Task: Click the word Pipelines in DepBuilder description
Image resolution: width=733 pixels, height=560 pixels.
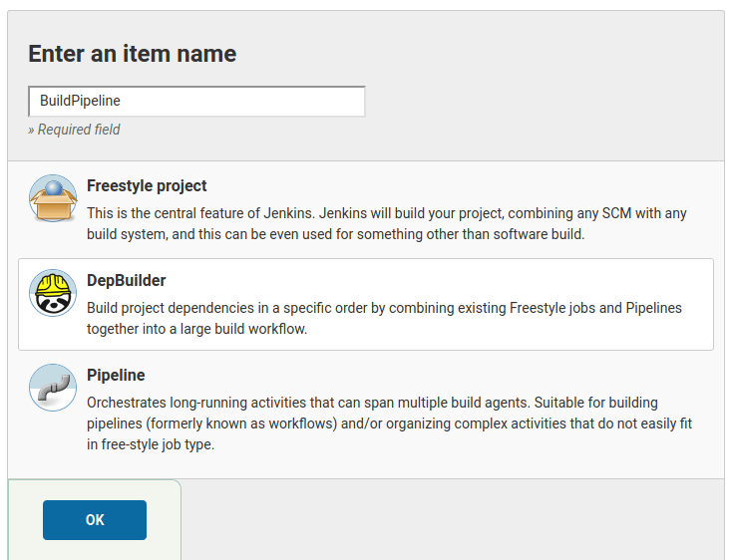Action: click(653, 308)
